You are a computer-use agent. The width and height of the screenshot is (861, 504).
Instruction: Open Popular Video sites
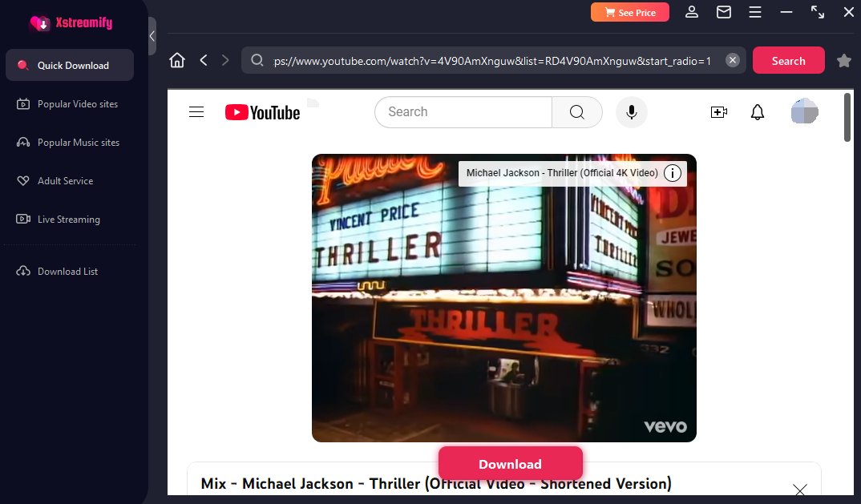coord(67,104)
